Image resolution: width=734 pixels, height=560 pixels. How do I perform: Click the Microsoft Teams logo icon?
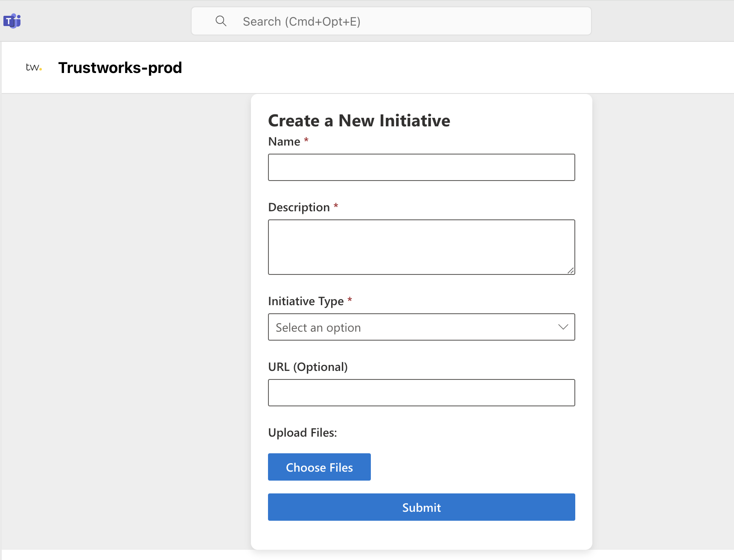[12, 21]
